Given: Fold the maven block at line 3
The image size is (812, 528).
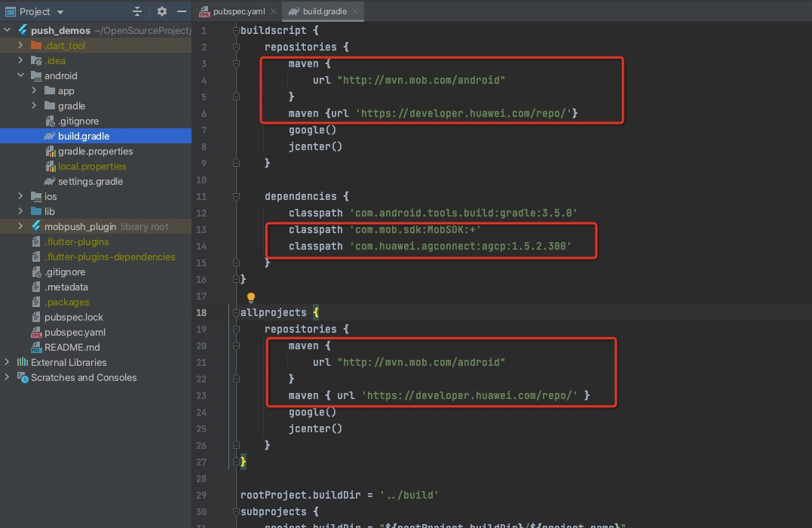Looking at the screenshot, I should 236,63.
